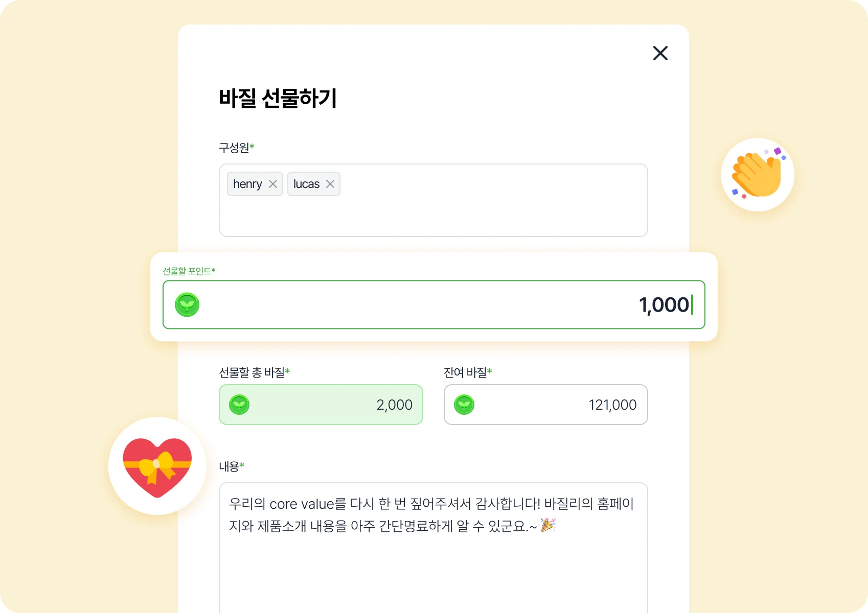The width and height of the screenshot is (868, 613).
Task: Click the asterisk next to 구성원 label
Action: pyautogui.click(x=253, y=147)
